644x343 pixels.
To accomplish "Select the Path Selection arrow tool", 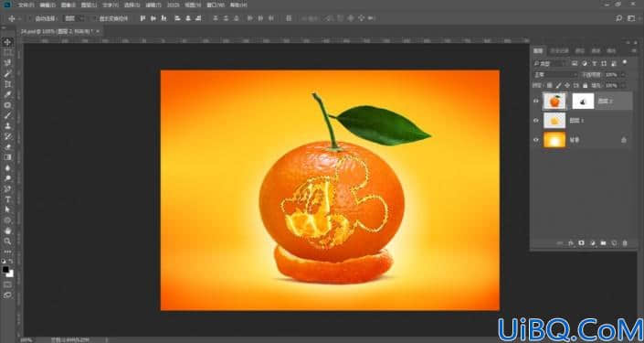I will click(x=8, y=209).
